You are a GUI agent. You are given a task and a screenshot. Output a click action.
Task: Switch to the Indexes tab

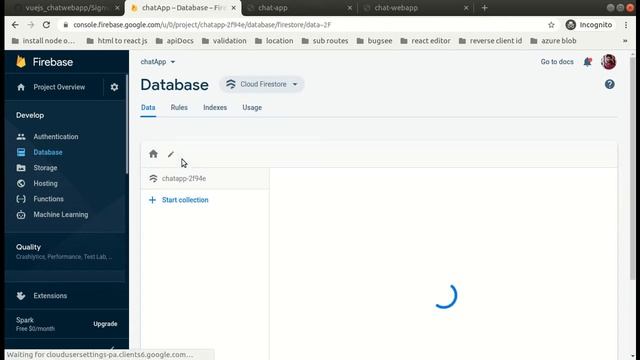[x=215, y=107]
